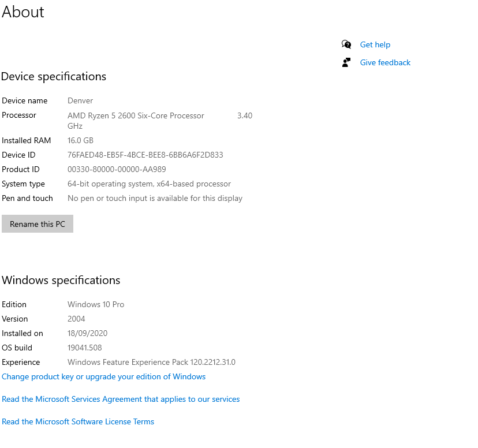The width and height of the screenshot is (478, 448).
Task: Read the Microsoft Services Agreement link
Action: pos(121,400)
